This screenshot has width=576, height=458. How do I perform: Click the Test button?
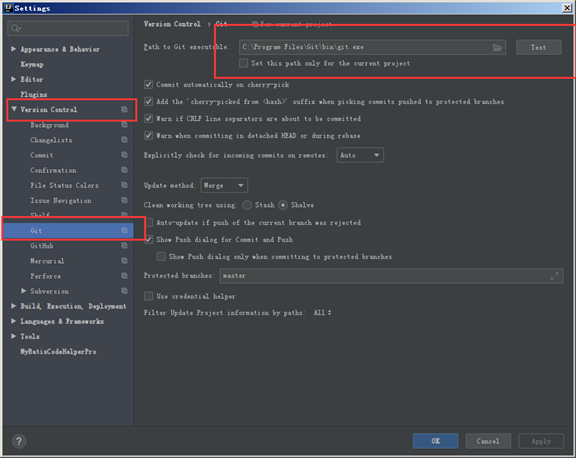[539, 47]
